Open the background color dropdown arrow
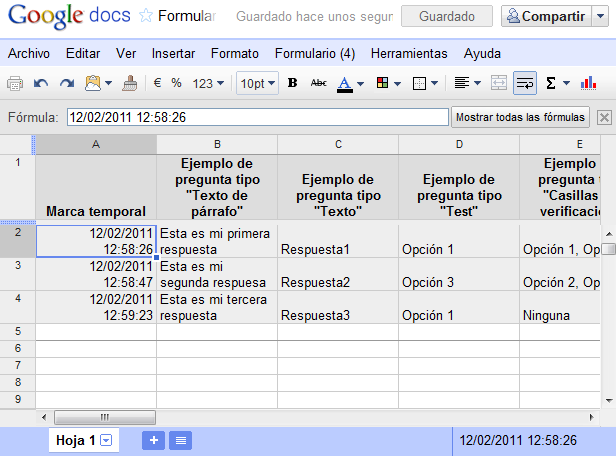The width and height of the screenshot is (616, 456). (397, 83)
